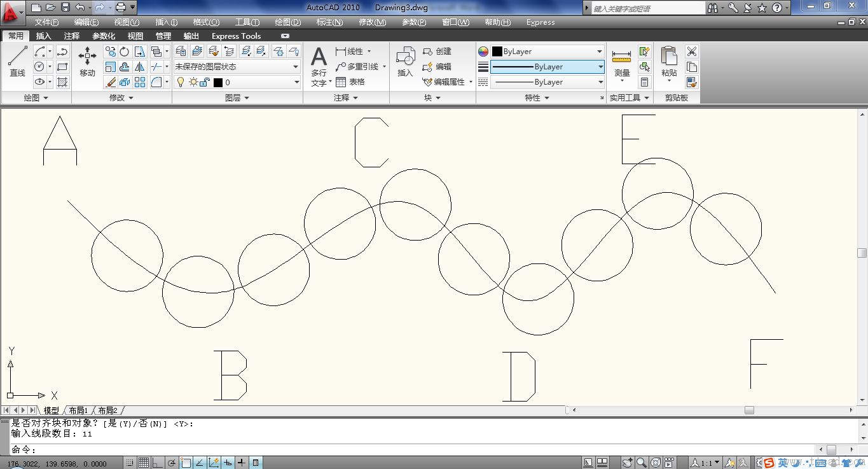Toggle Snap Mode in status bar

[x=130, y=463]
